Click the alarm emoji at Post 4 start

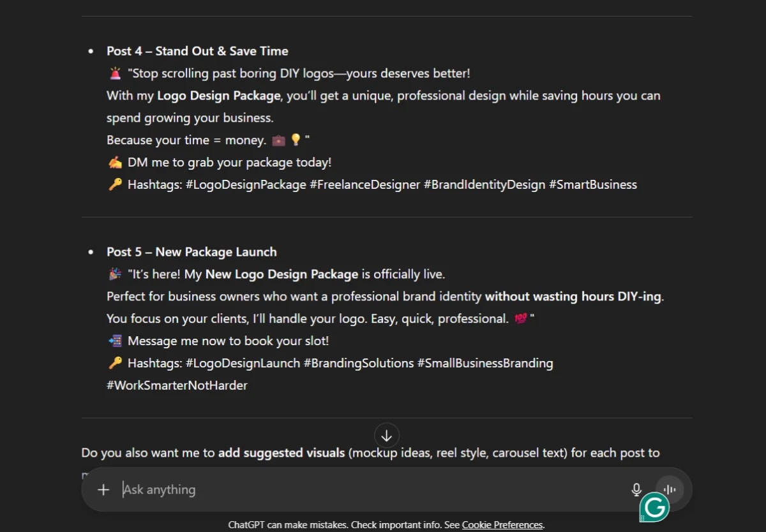pos(114,72)
